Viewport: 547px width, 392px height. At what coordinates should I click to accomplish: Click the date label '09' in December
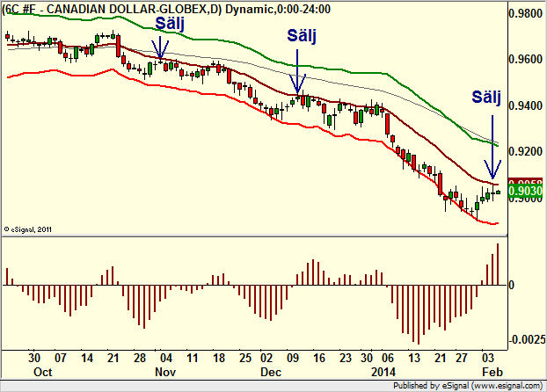click(293, 359)
